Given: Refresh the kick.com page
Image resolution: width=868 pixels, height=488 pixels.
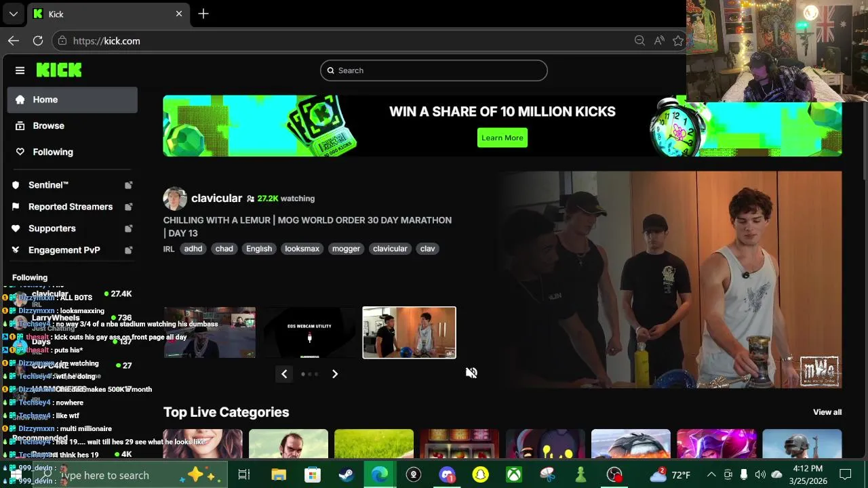Looking at the screenshot, I should (38, 41).
